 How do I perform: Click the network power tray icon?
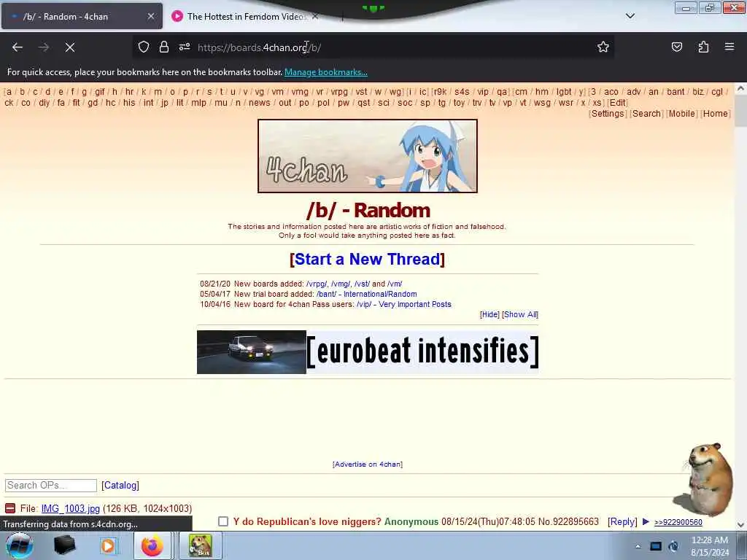[673, 546]
